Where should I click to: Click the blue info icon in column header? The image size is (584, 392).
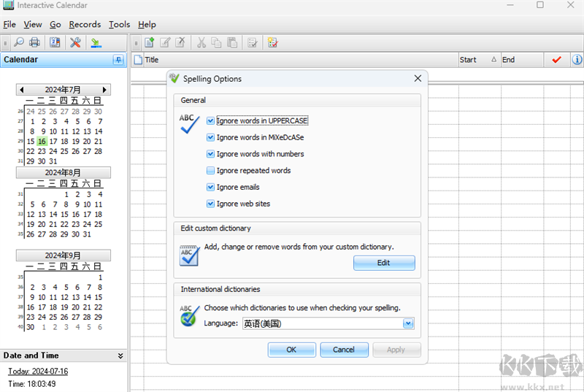click(576, 60)
